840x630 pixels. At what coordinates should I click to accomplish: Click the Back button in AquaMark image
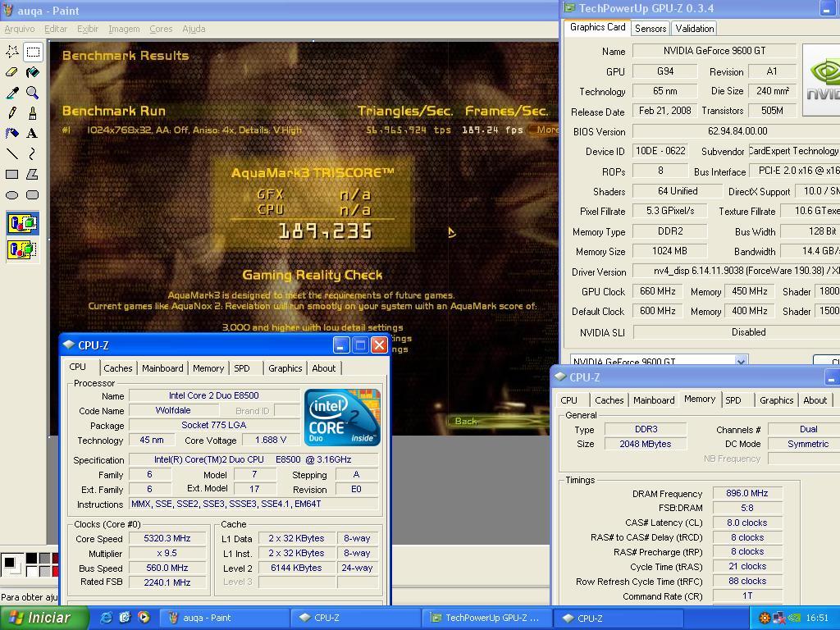point(466,421)
